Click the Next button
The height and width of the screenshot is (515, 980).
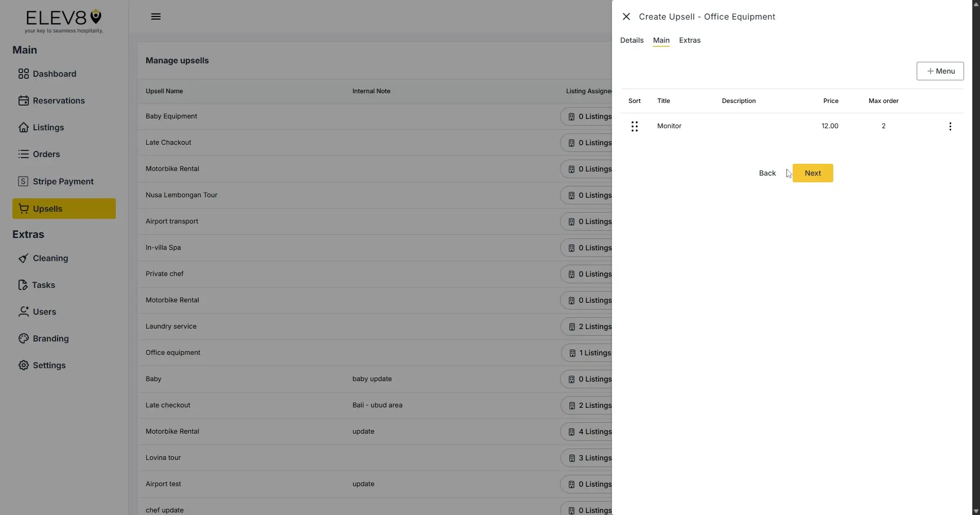coord(813,173)
